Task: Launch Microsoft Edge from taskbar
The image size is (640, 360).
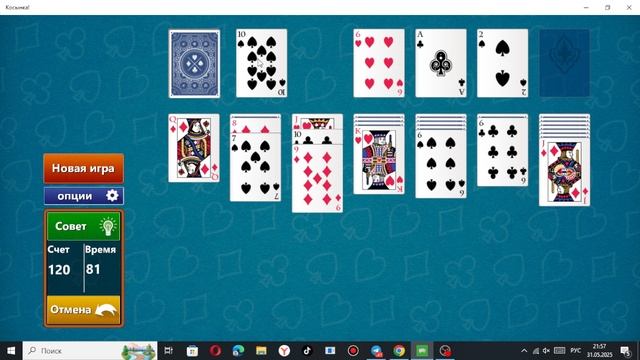Action: (x=238, y=351)
